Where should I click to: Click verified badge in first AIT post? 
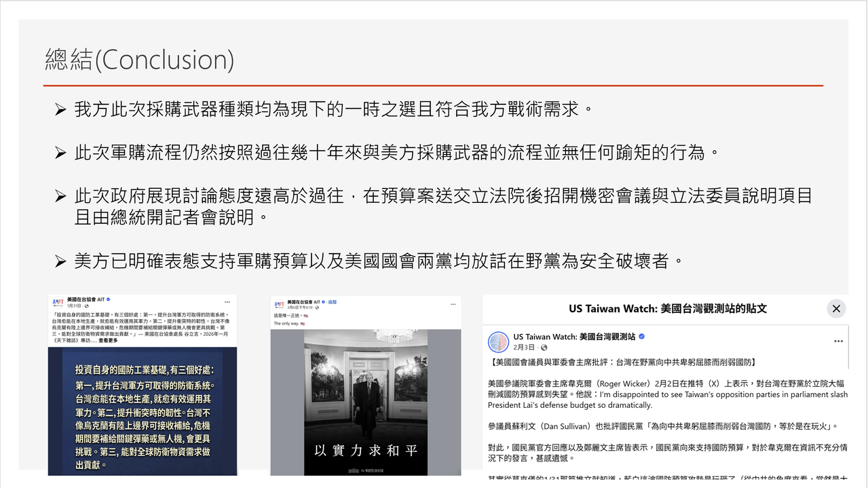[x=109, y=299]
